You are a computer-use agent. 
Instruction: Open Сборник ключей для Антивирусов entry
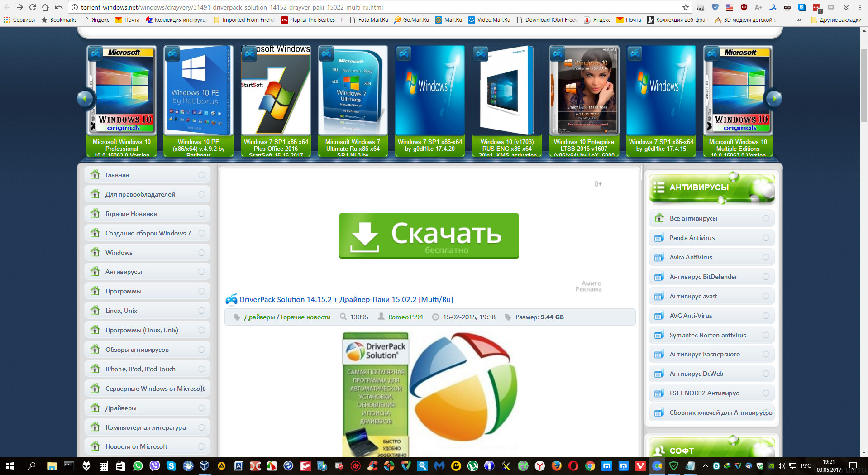[x=711, y=413]
